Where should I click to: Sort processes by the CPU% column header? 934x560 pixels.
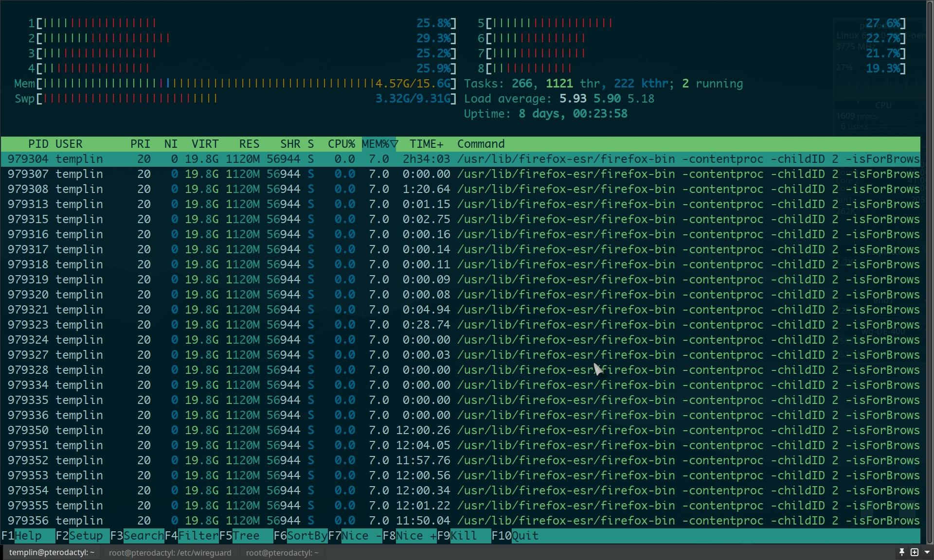coord(341,144)
